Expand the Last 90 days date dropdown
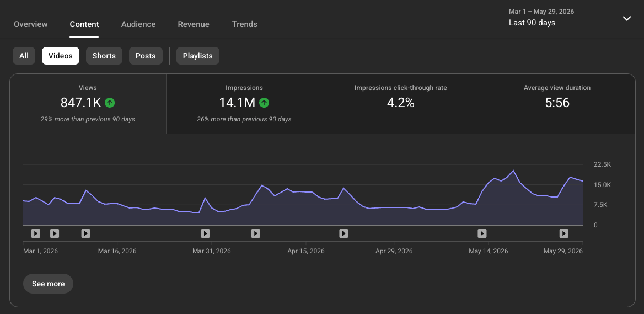644x314 pixels. tap(627, 18)
